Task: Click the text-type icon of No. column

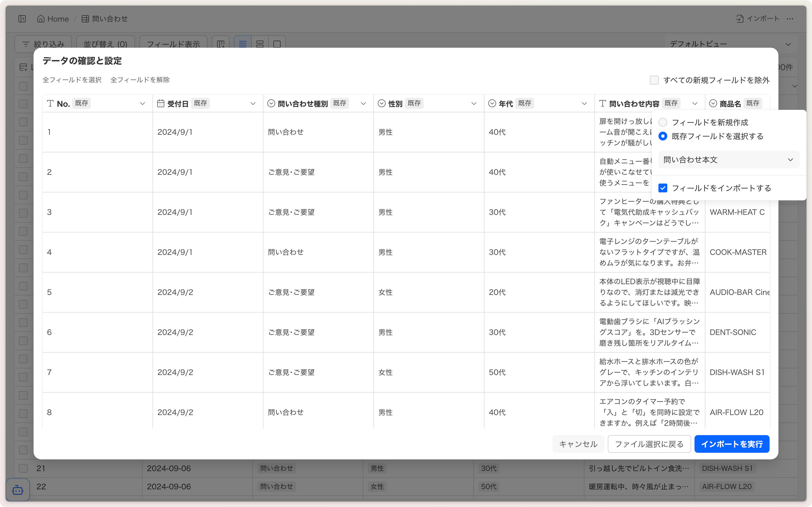Action: pos(50,104)
